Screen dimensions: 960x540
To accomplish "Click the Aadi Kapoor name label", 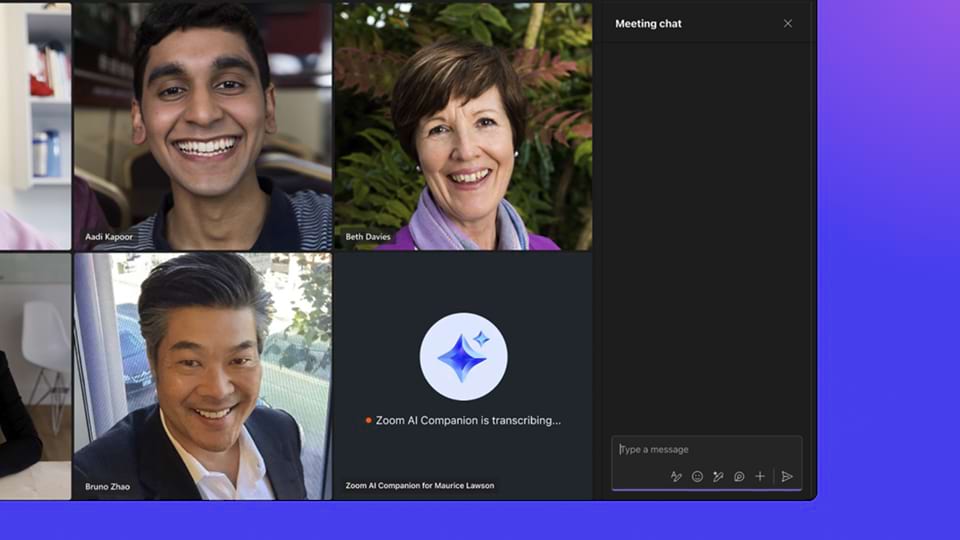I will point(110,237).
